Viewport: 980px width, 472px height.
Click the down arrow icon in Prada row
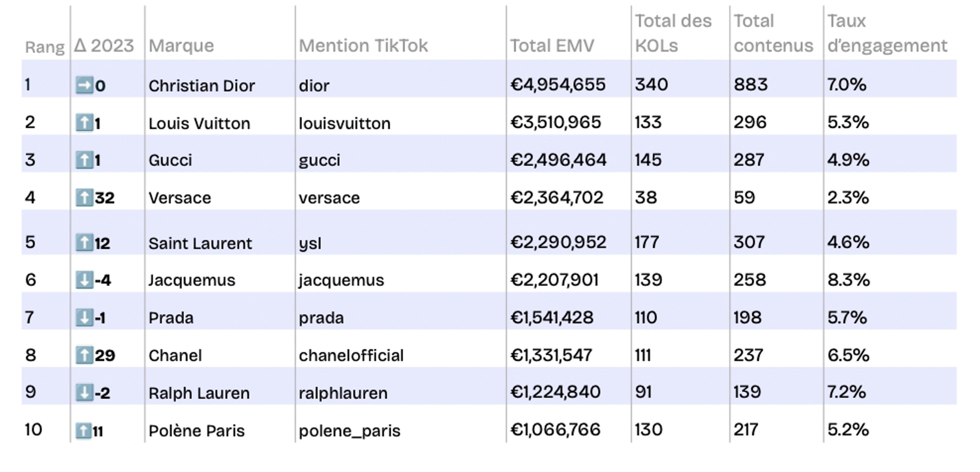click(x=84, y=317)
